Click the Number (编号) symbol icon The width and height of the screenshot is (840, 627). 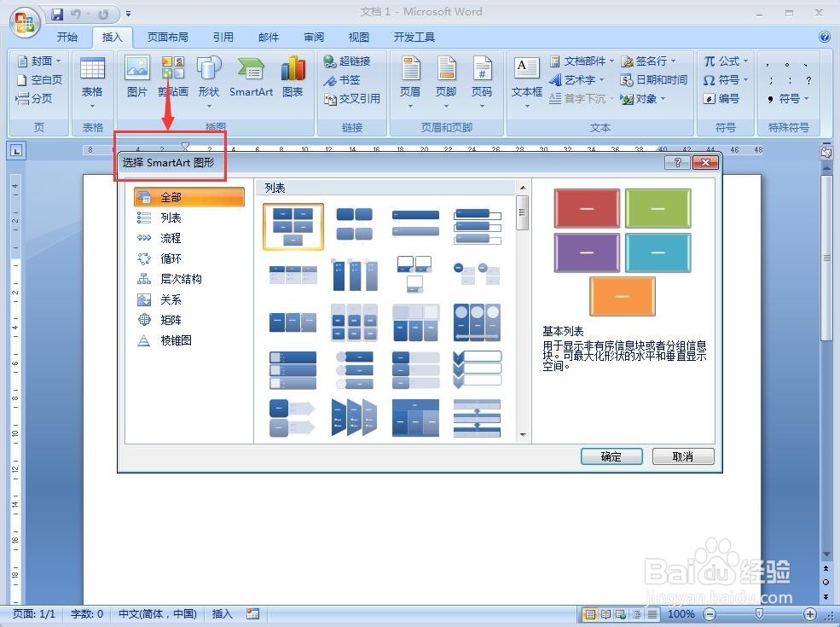(x=721, y=99)
